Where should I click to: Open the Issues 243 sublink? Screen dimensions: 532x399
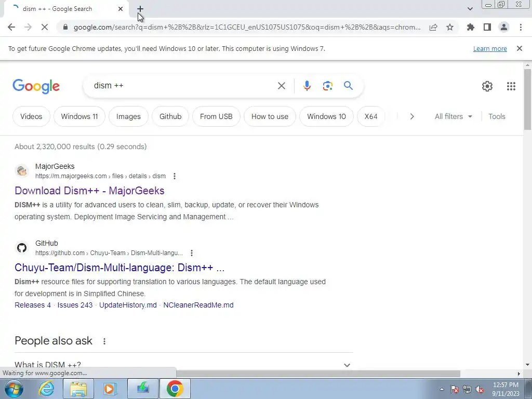click(x=75, y=305)
